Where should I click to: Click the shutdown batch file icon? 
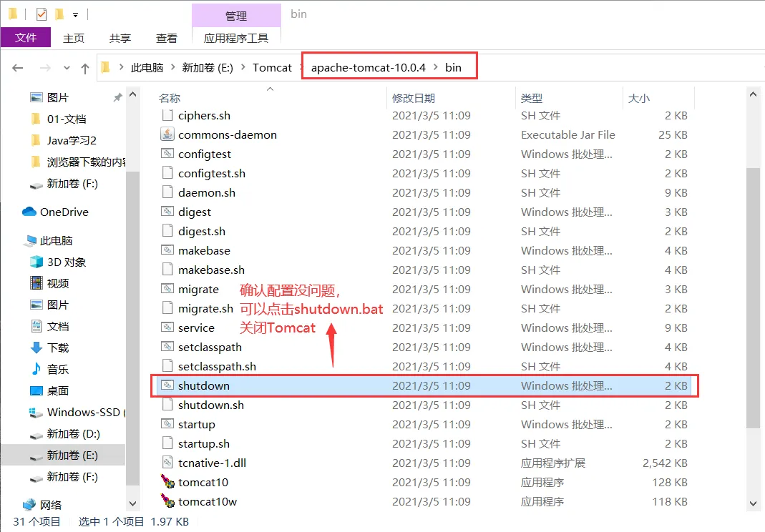pos(167,385)
